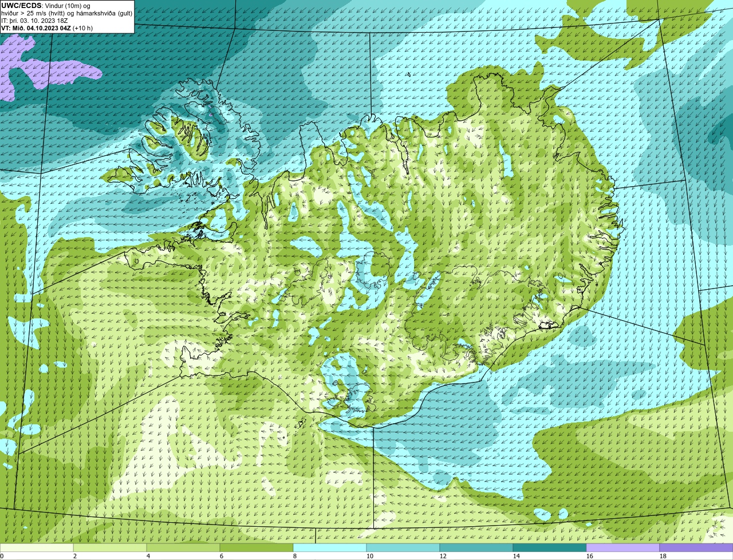This screenshot has width=733, height=560.
Task: Click the legend tick label '12'
Action: coord(443,556)
